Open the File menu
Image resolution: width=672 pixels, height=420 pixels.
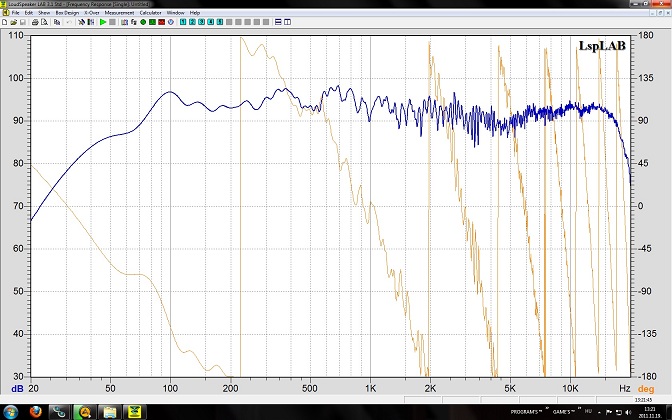[x=15, y=13]
